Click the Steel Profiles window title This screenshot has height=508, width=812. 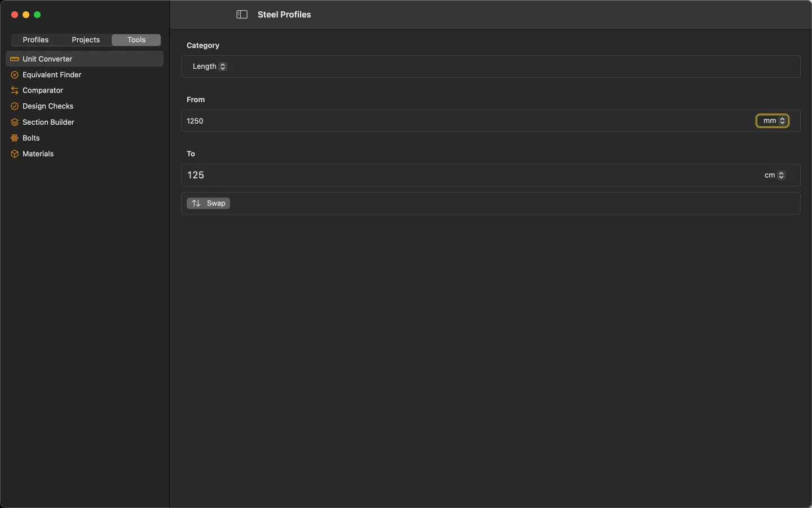[x=284, y=15]
